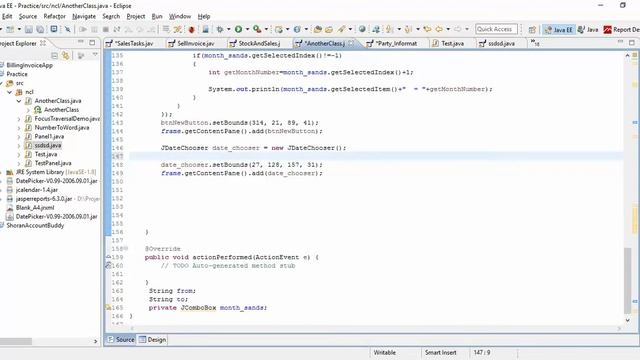Viewport: 640px width, 360px height.
Task: Switch to the Java EE perspective
Action: [558, 29]
